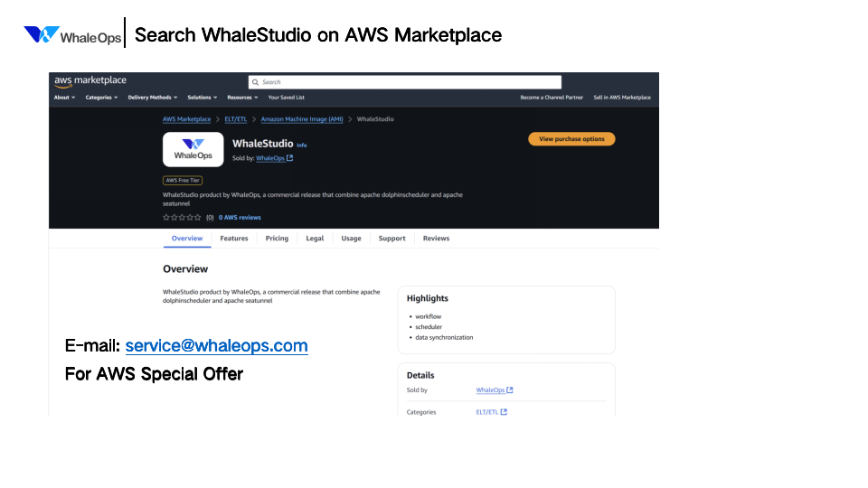Switch to the Pricing tab
This screenshot has height=488, width=868.
277,239
